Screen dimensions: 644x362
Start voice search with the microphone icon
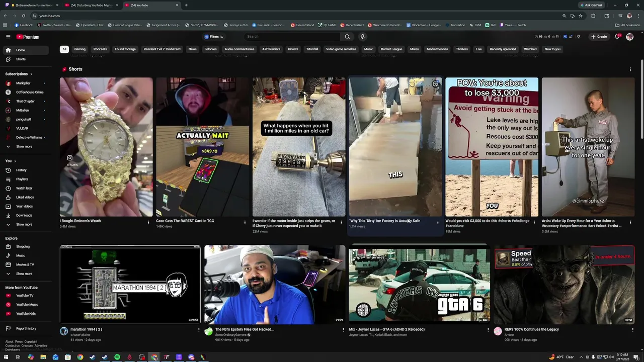coord(362,37)
